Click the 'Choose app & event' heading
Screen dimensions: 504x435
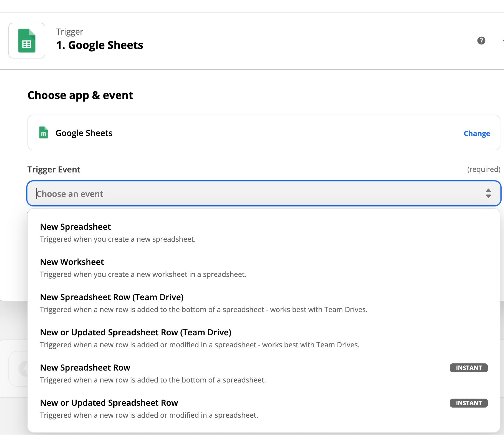[x=80, y=95]
